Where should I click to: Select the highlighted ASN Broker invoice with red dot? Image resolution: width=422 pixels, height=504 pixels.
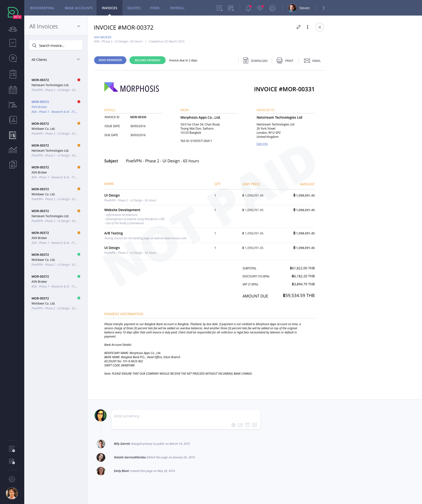coord(56,107)
